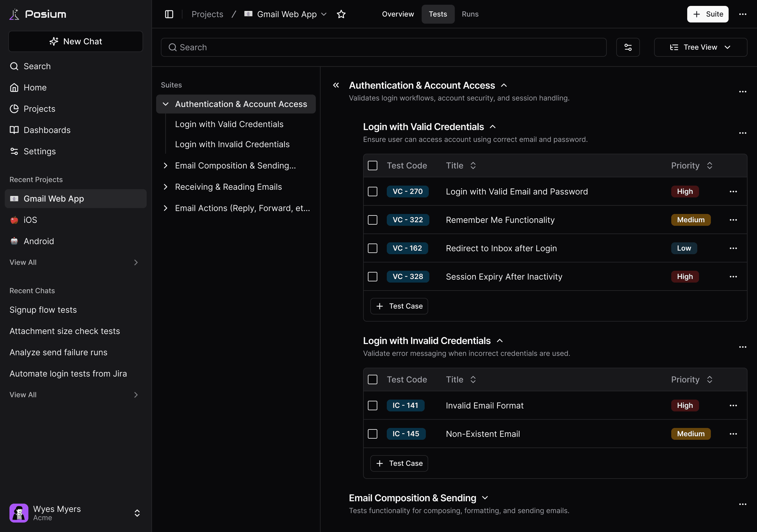Screen dimensions: 757x532
Task: Collapse the sidebar with the panel toggle icon
Action: 169,14
